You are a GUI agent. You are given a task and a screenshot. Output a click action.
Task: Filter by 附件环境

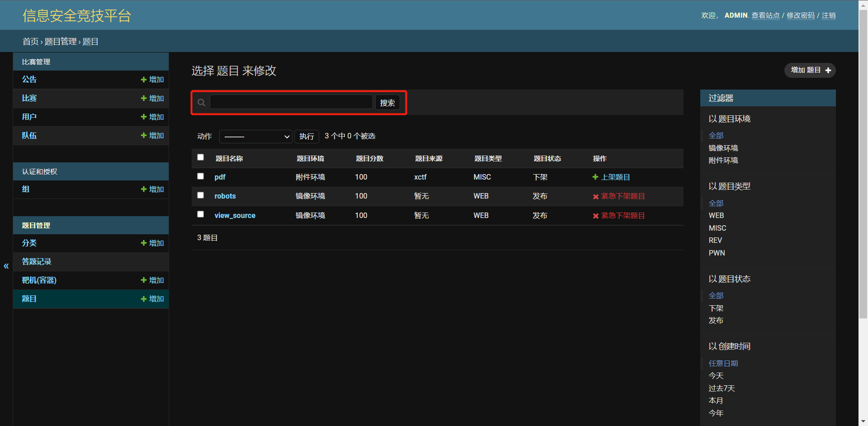[723, 160]
